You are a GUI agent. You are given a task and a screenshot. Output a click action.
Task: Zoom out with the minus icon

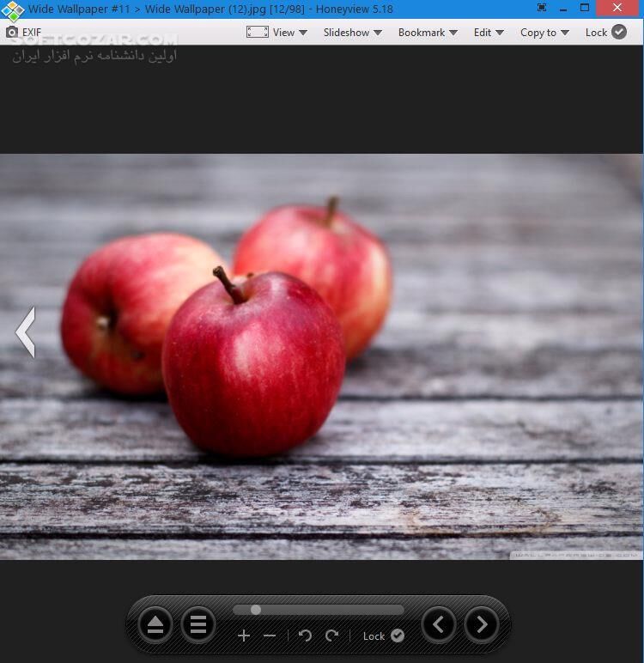click(270, 636)
